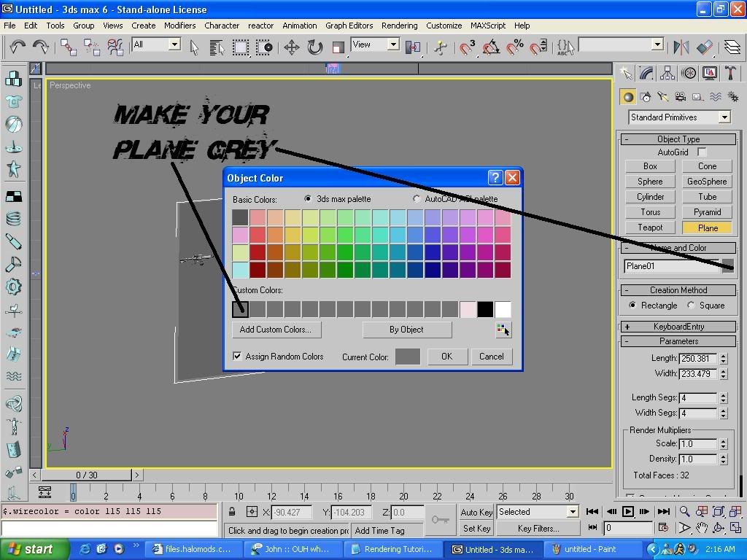Click the color picker eyedropper in Object Color
Image resolution: width=747 pixels, height=560 pixels.
(503, 330)
